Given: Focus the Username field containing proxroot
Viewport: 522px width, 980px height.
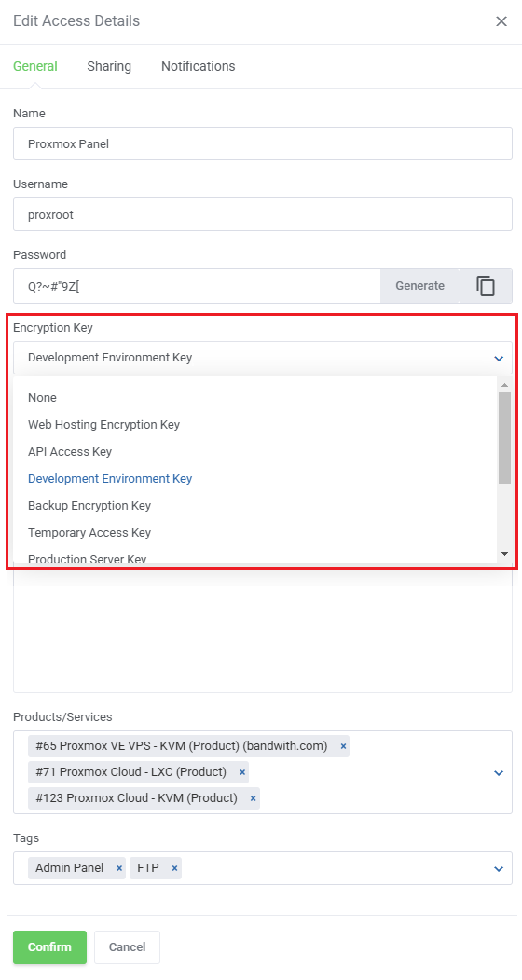Looking at the screenshot, I should [x=263, y=214].
